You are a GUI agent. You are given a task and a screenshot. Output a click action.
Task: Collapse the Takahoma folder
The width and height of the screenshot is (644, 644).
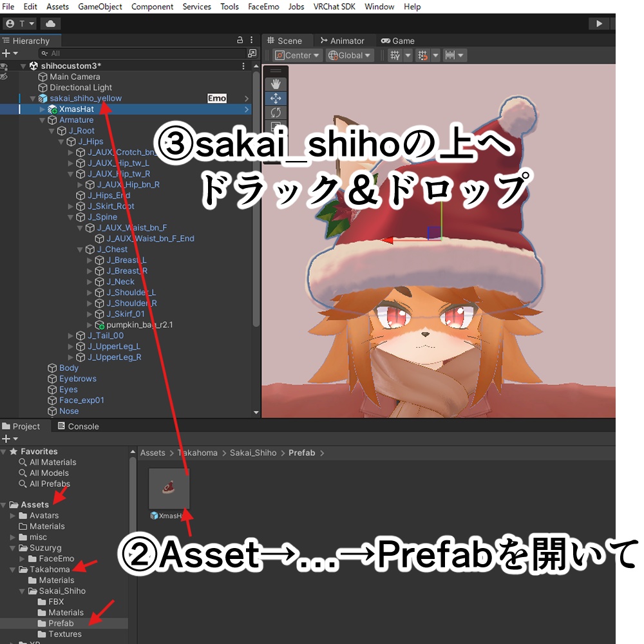(x=12, y=570)
